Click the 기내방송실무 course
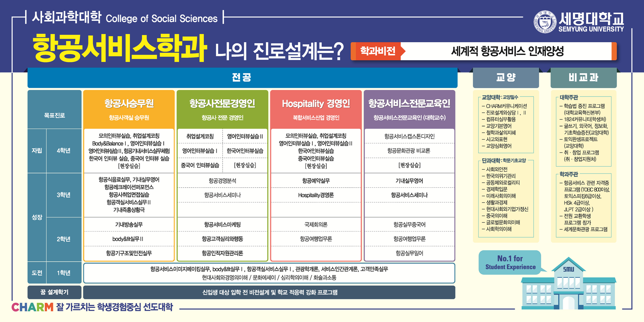The image size is (644, 322). (x=129, y=224)
